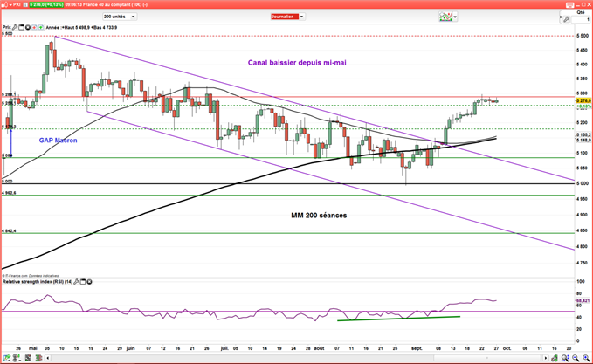Close the Prix panel with round X icon
The image size is (593, 364).
click(x=28, y=27)
